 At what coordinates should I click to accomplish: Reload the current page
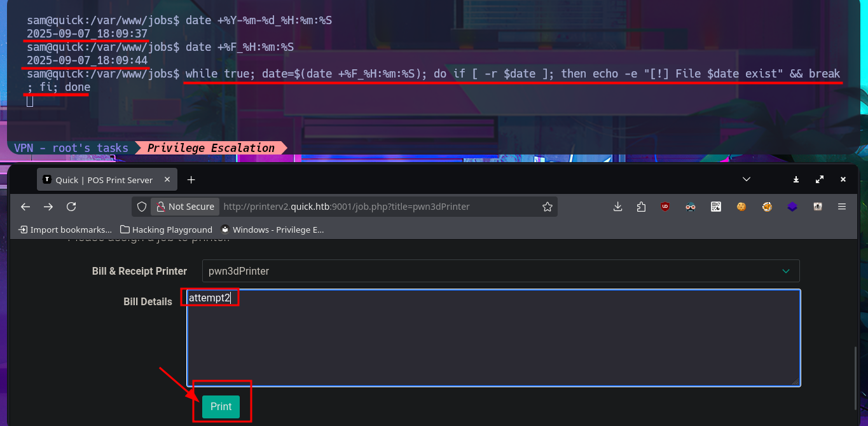[x=71, y=207]
